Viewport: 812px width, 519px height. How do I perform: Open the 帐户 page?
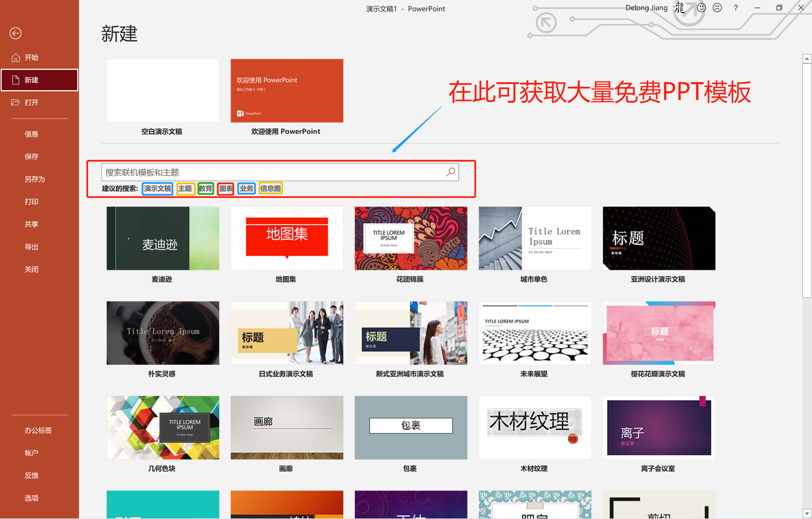31,453
